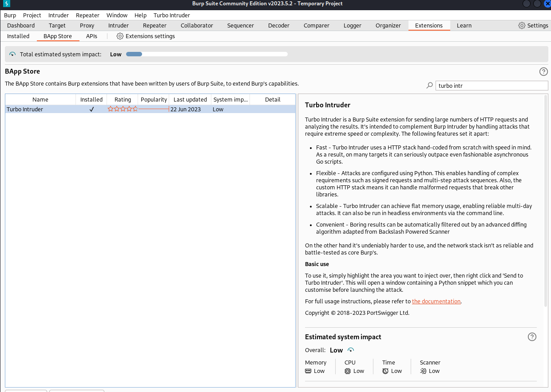This screenshot has height=392, width=551.
Task: Sort the table by Name column
Action: pos(40,99)
